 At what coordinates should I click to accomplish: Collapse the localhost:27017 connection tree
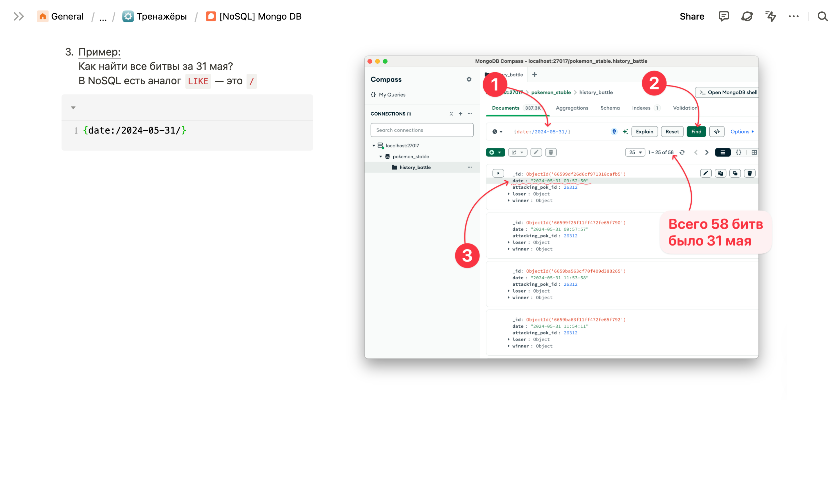pos(374,146)
